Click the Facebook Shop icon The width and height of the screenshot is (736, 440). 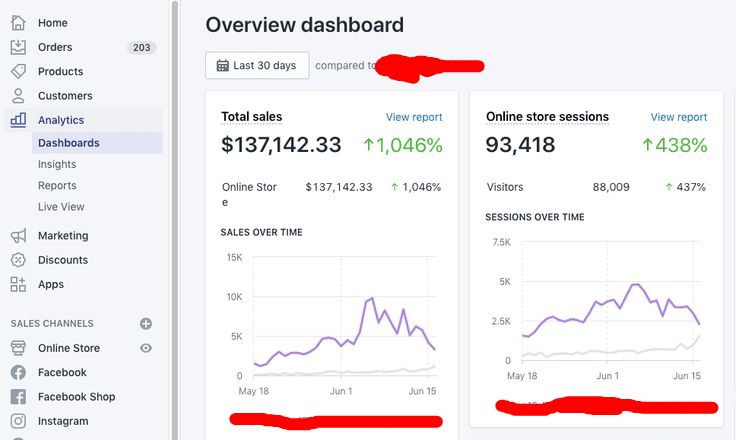(18, 397)
